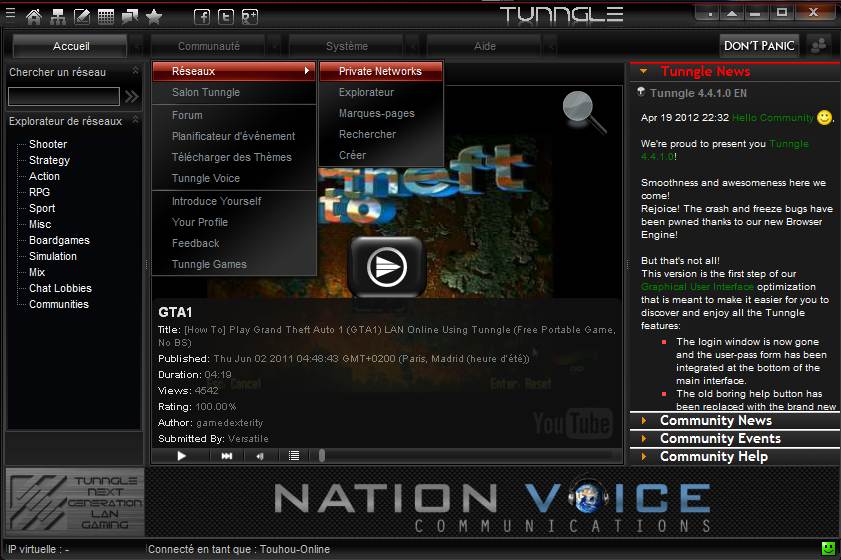841x560 pixels.
Task: Choose Explorateur in the Réseaux submenu
Action: (x=381, y=92)
